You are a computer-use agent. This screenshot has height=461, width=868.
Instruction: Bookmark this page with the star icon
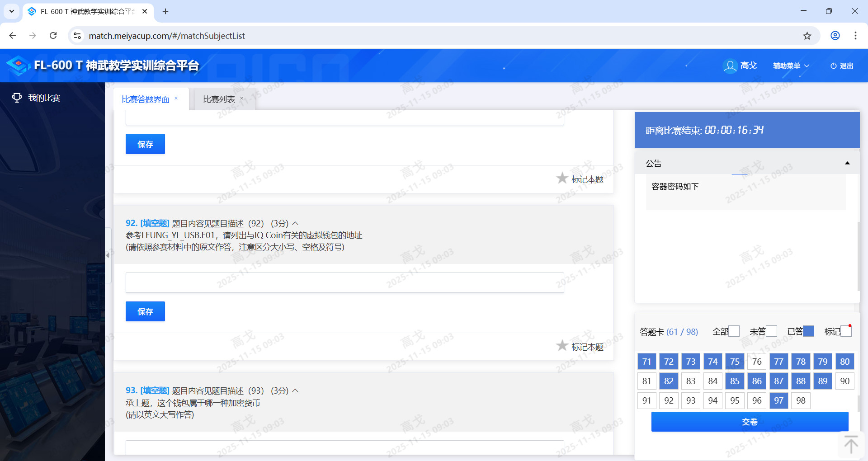click(807, 36)
